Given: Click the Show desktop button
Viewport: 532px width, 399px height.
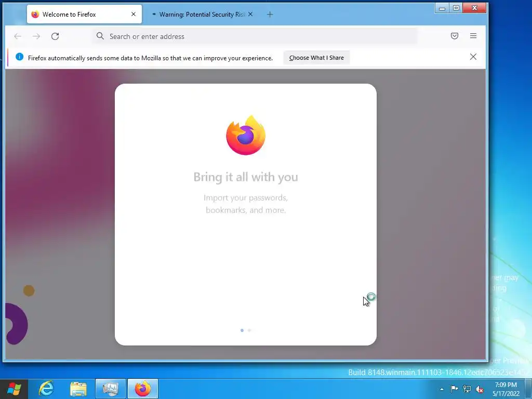Looking at the screenshot, I should (528, 389).
